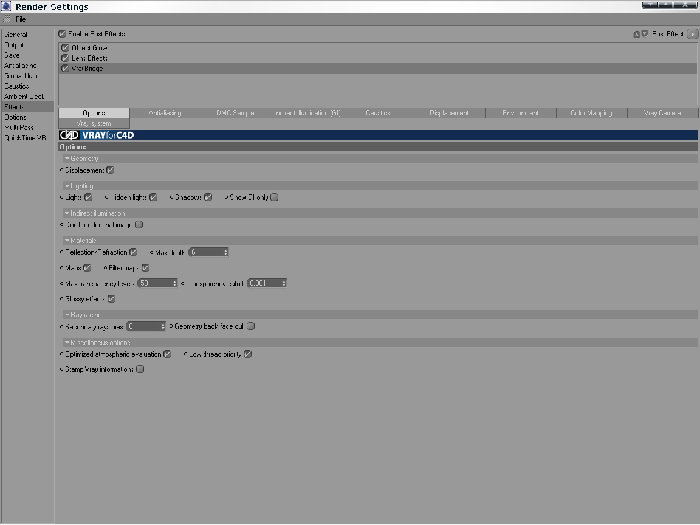Open the Post Effect arrow button
Screen dimensions: 700x525
tap(692, 34)
